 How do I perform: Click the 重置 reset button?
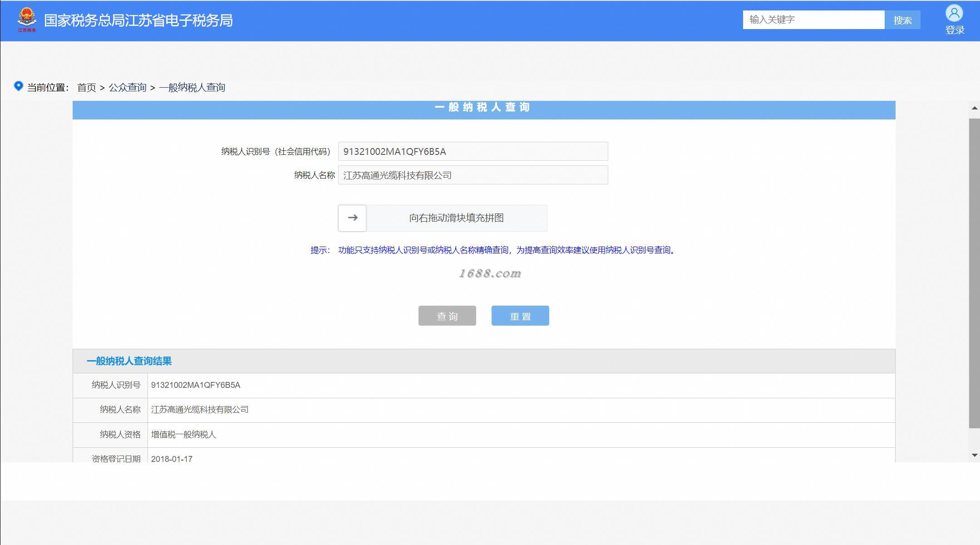pyautogui.click(x=520, y=316)
